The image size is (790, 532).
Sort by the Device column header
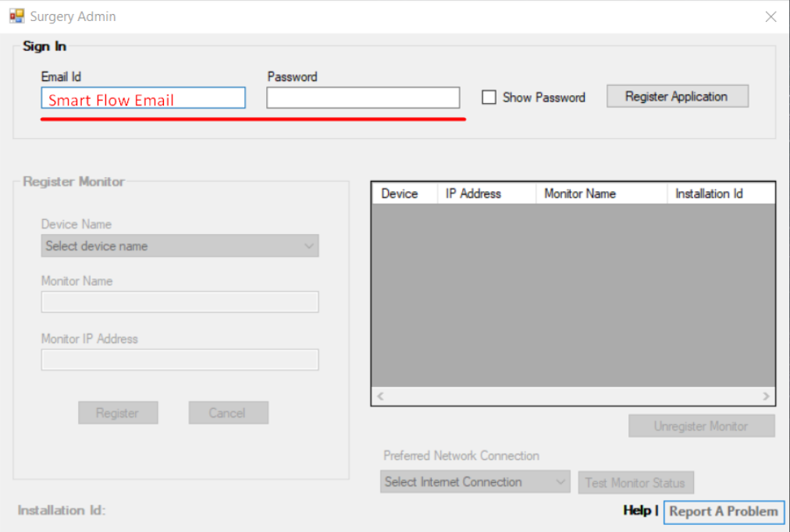[404, 193]
